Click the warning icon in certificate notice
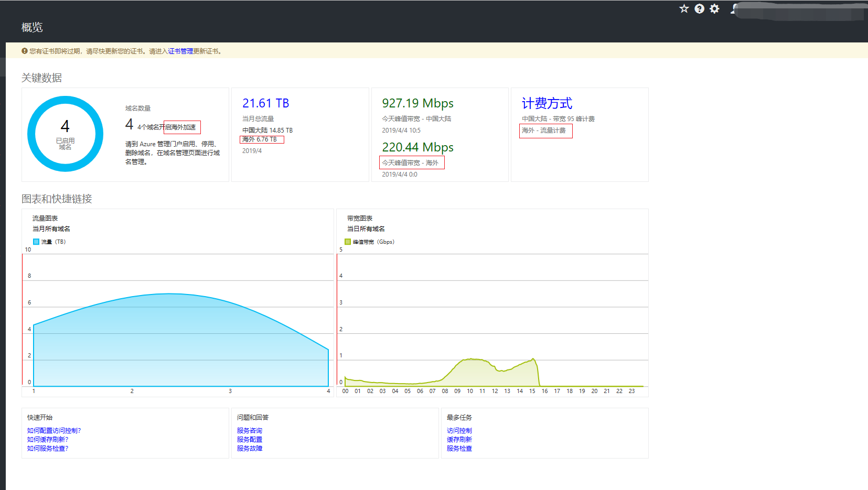868x490 pixels. tap(24, 51)
